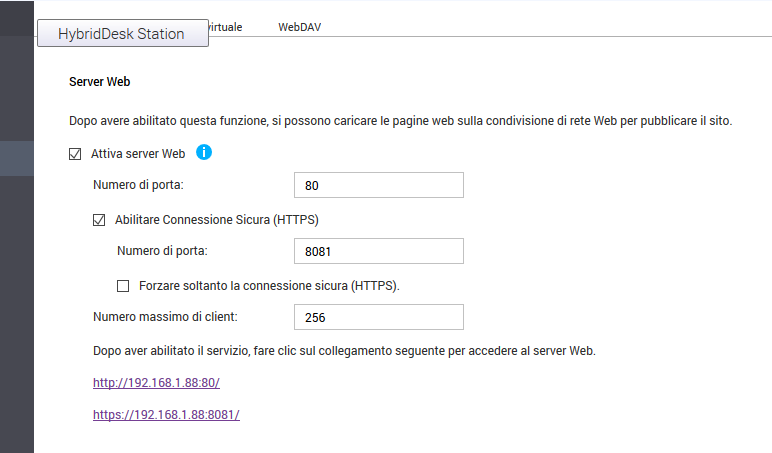Select the maximum clients field showing 256
The image size is (772, 453).
[379, 318]
